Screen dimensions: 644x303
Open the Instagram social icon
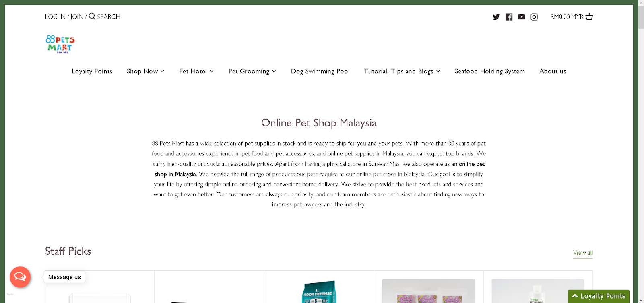point(534,17)
